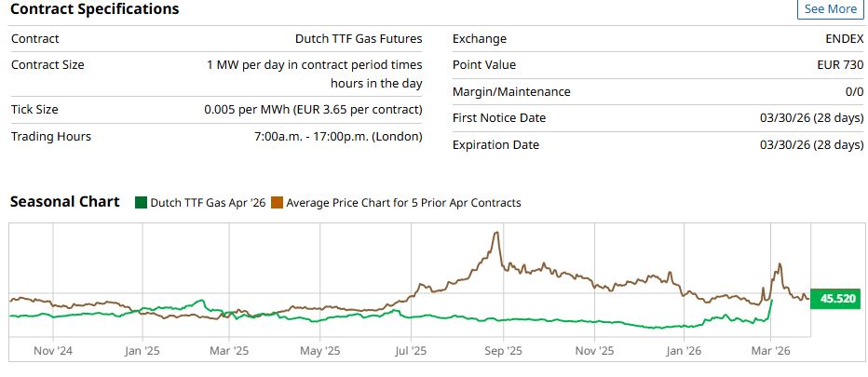Click brown Average Price legend swatch
The image size is (868, 377).
pyautogui.click(x=277, y=202)
